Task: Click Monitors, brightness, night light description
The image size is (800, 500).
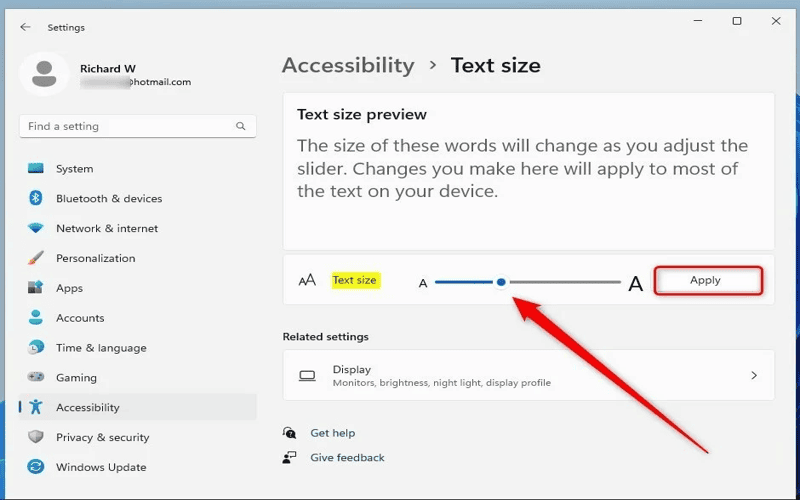Action: (442, 383)
